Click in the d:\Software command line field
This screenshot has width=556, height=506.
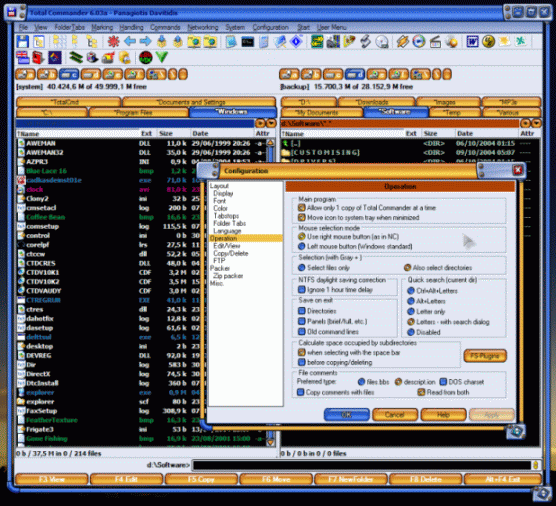pyautogui.click(x=361, y=465)
